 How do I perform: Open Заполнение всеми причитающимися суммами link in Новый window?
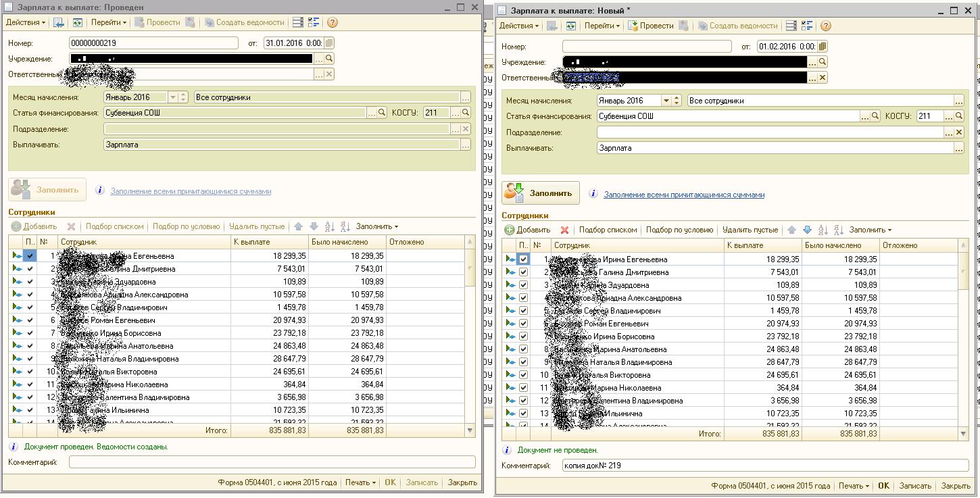(684, 195)
